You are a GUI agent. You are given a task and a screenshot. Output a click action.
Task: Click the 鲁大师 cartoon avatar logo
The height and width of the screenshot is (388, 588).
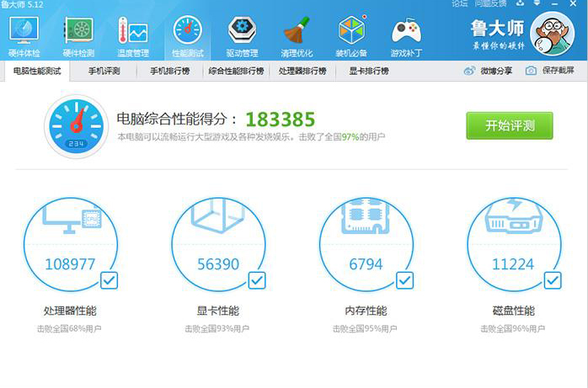552,34
